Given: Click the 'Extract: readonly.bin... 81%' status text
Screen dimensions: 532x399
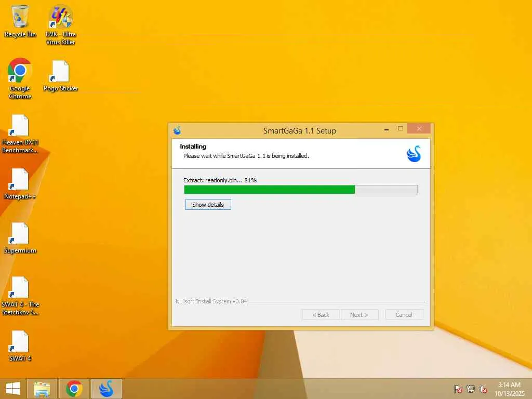Looking at the screenshot, I should (220, 180).
